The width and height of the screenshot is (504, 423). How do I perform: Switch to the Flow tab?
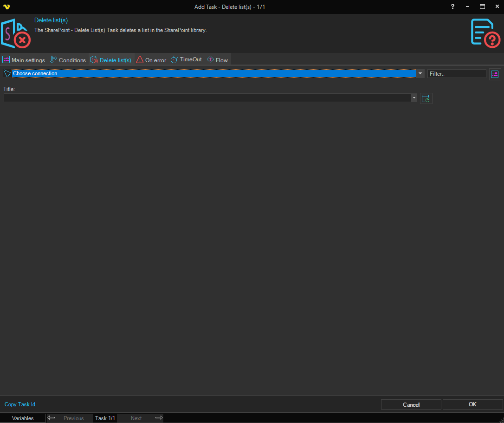(x=217, y=60)
